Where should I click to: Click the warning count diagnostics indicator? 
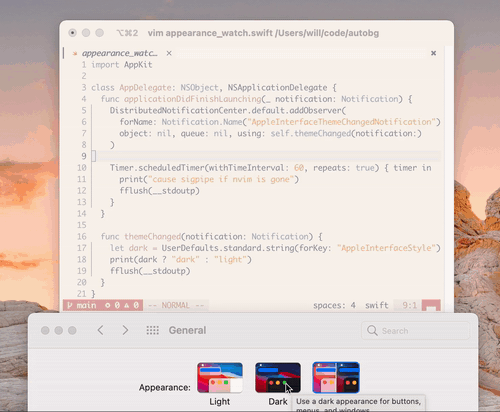(x=132, y=305)
